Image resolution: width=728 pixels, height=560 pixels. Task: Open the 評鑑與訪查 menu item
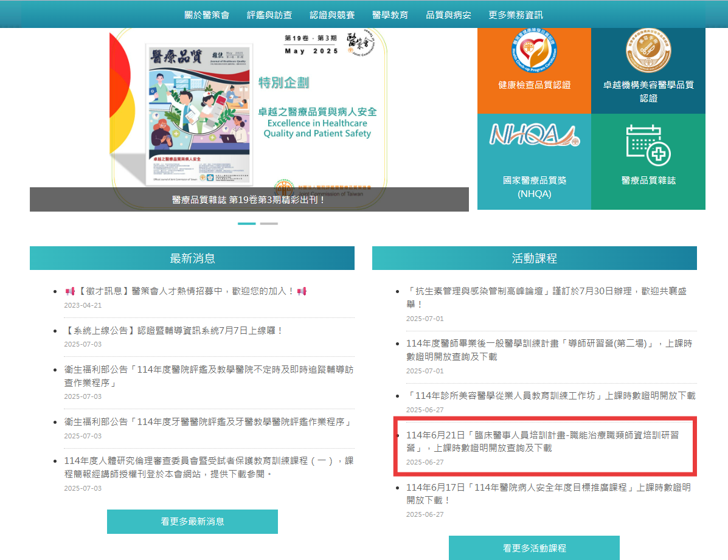[269, 15]
